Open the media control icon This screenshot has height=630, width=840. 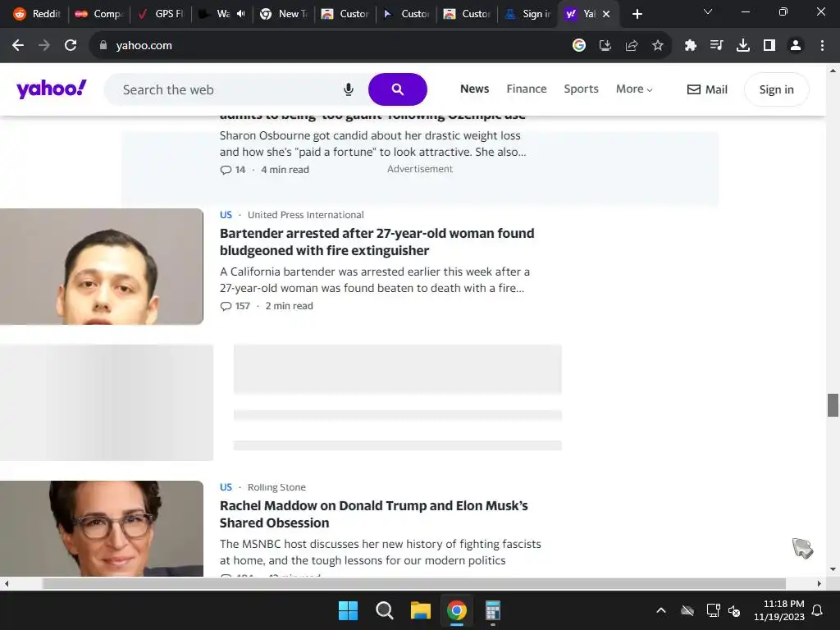pyautogui.click(x=716, y=46)
